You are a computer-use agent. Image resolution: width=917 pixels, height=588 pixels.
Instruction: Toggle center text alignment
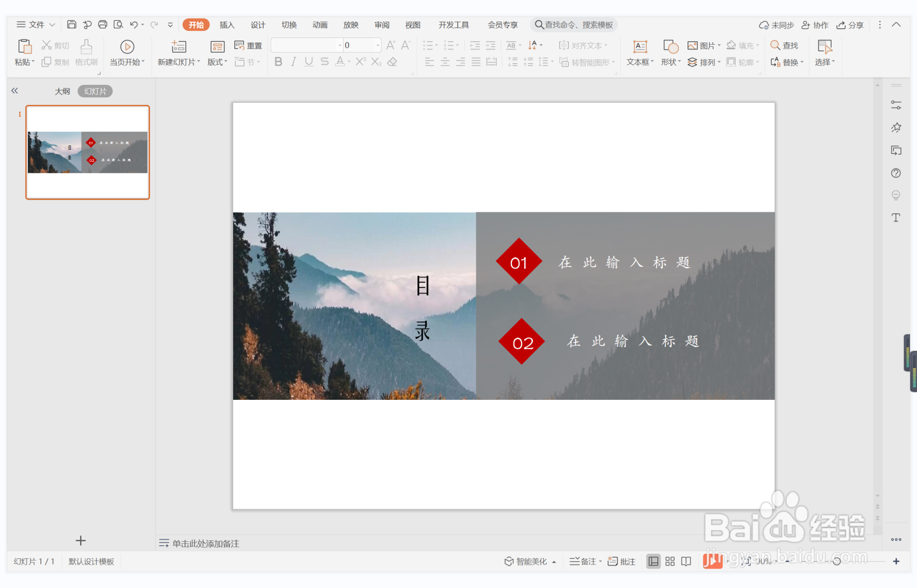pos(445,62)
